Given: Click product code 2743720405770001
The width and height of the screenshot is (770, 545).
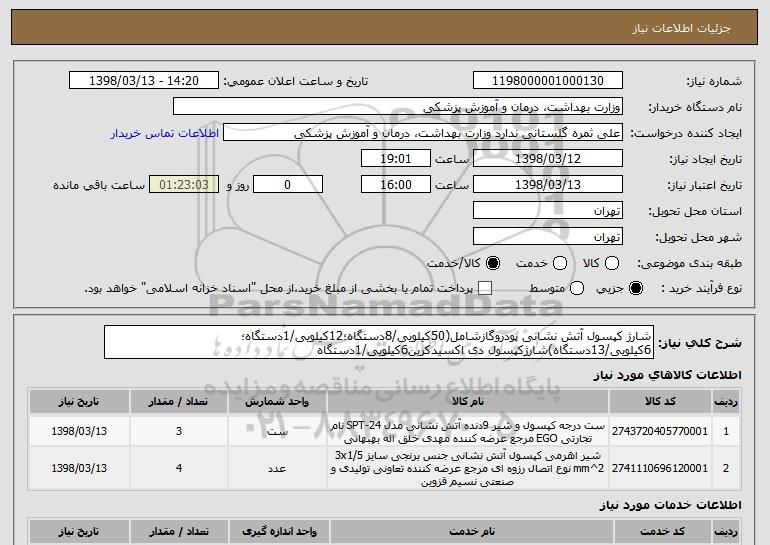Looking at the screenshot, I should tap(660, 431).
